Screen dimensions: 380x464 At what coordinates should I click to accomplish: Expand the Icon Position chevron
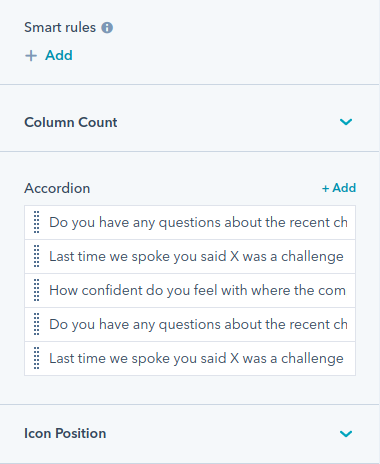346,434
